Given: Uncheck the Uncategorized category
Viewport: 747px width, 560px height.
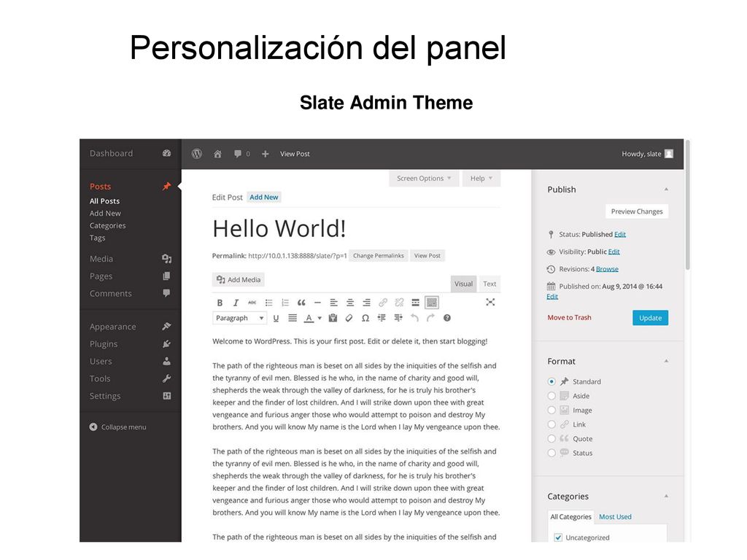Looking at the screenshot, I should 558,537.
